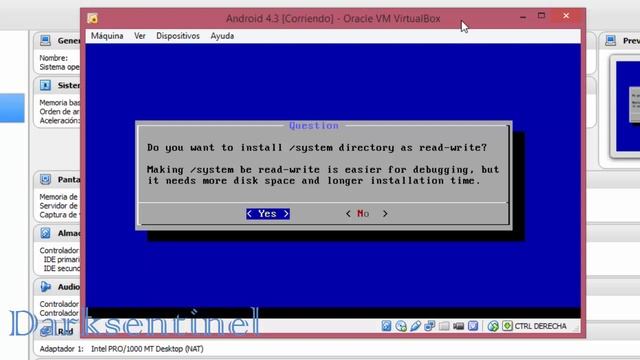Click the 'Nombre:' label in General section

pyautogui.click(x=53, y=58)
